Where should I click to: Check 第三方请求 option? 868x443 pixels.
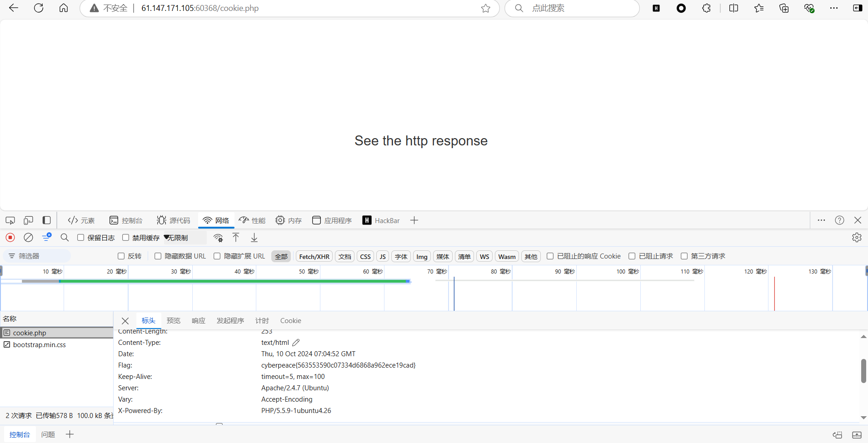[x=684, y=256]
